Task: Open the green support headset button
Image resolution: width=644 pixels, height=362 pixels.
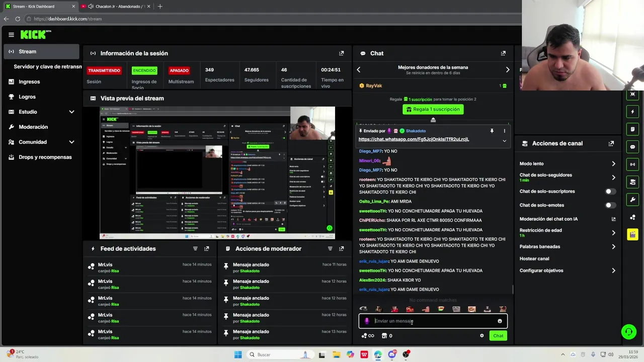Action: click(628, 332)
